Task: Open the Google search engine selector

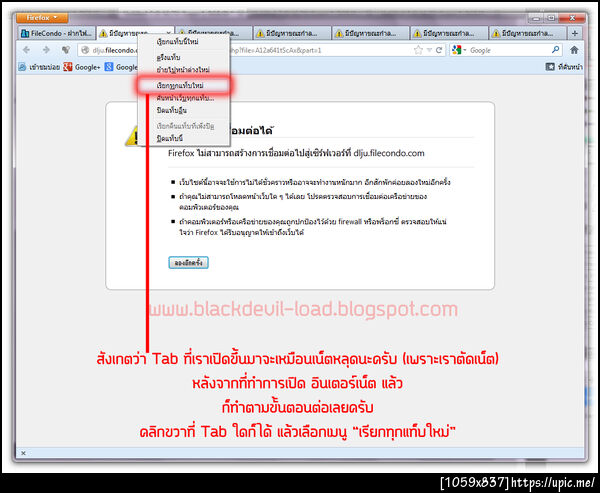Action: point(458,50)
